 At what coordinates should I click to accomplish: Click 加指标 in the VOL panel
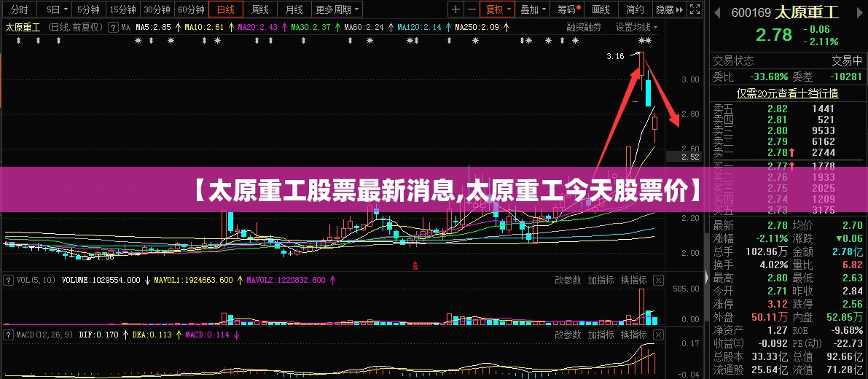pyautogui.click(x=601, y=280)
